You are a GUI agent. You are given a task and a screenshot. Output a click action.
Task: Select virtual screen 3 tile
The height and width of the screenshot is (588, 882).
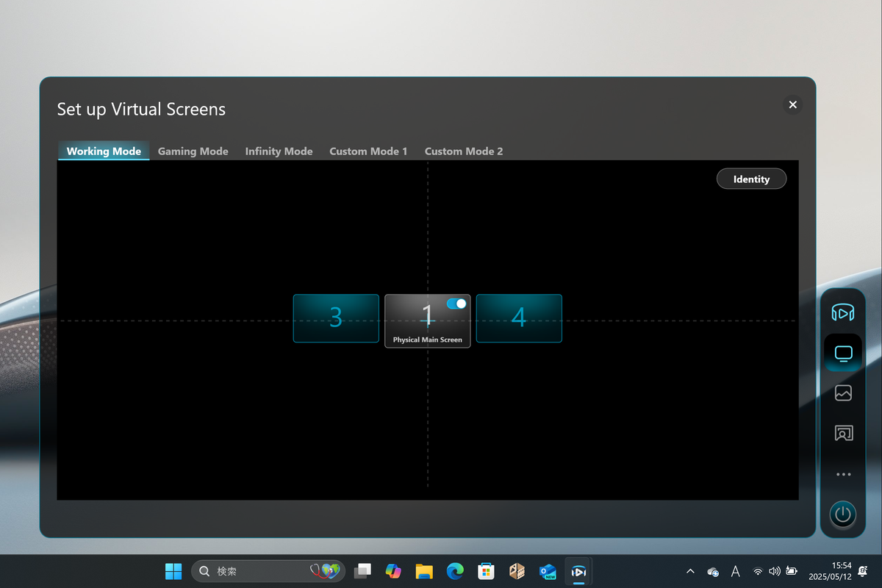click(336, 318)
